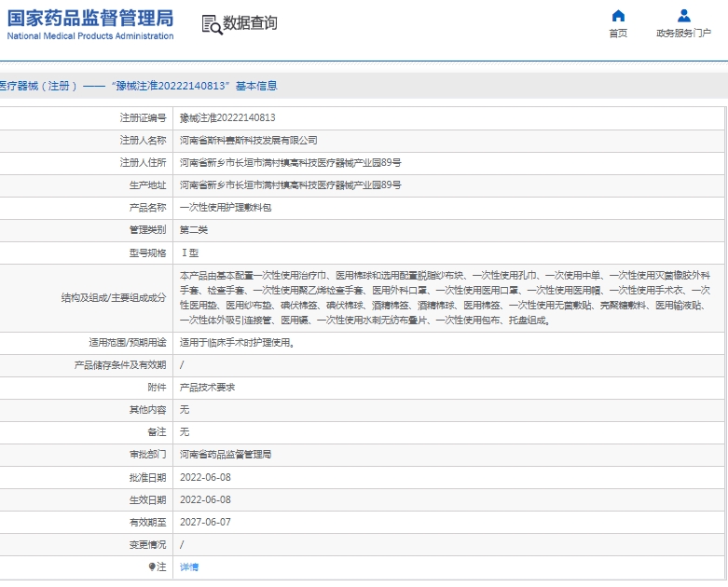The image size is (728, 587).
Task: Click the Ⅰ型 model specification value
Action: point(190,253)
